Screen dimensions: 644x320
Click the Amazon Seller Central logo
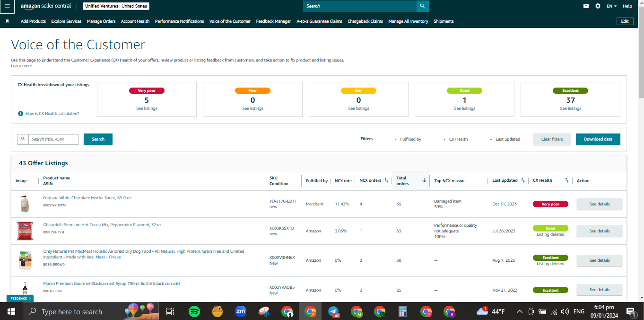45,6
